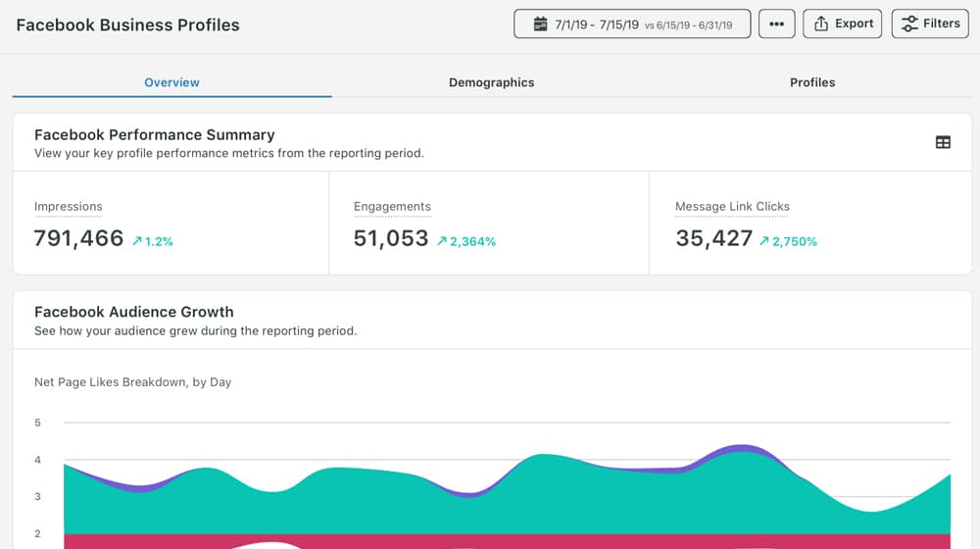Viewport: 980px width, 549px height.
Task: Open the three-dot more options menu
Action: 776,25
